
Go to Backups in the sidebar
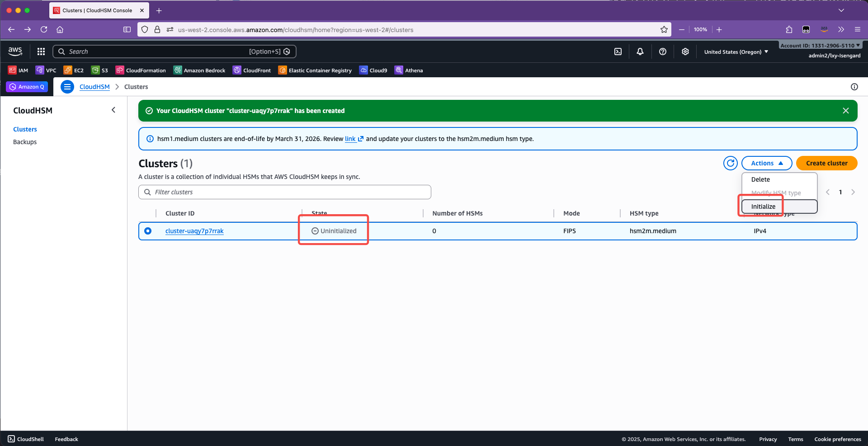25,142
